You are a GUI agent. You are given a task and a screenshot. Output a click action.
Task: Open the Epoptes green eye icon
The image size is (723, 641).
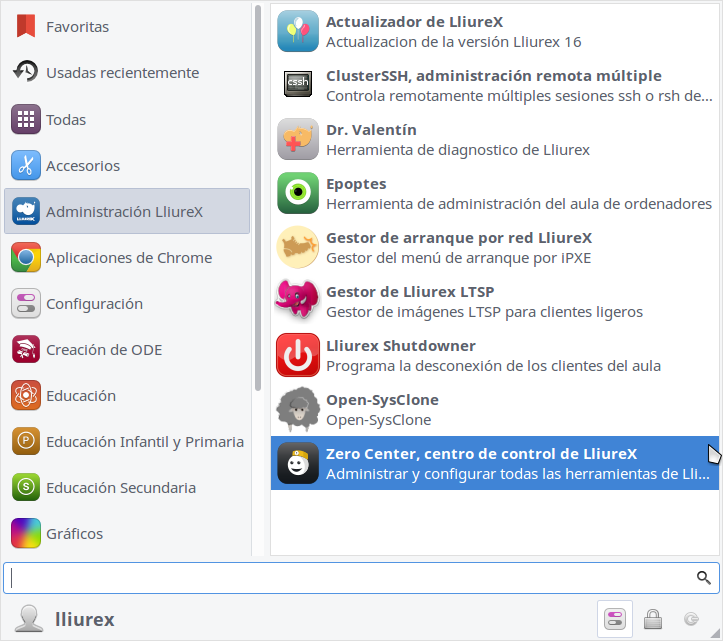click(x=298, y=193)
